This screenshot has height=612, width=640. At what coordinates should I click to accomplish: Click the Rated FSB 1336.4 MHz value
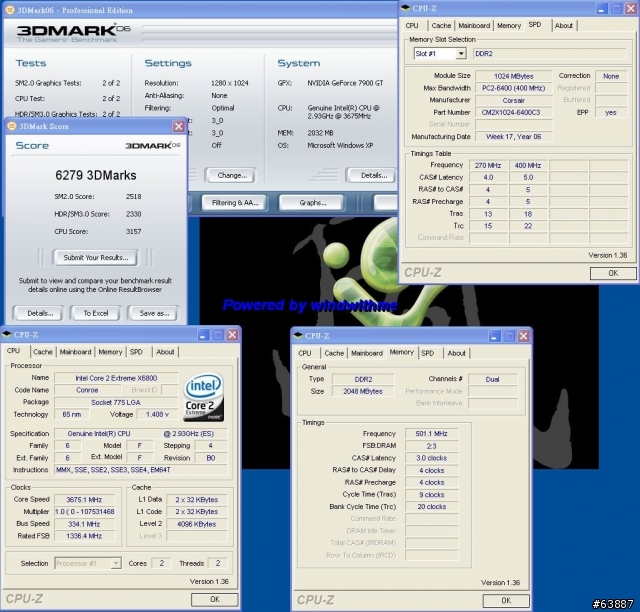pos(84,536)
